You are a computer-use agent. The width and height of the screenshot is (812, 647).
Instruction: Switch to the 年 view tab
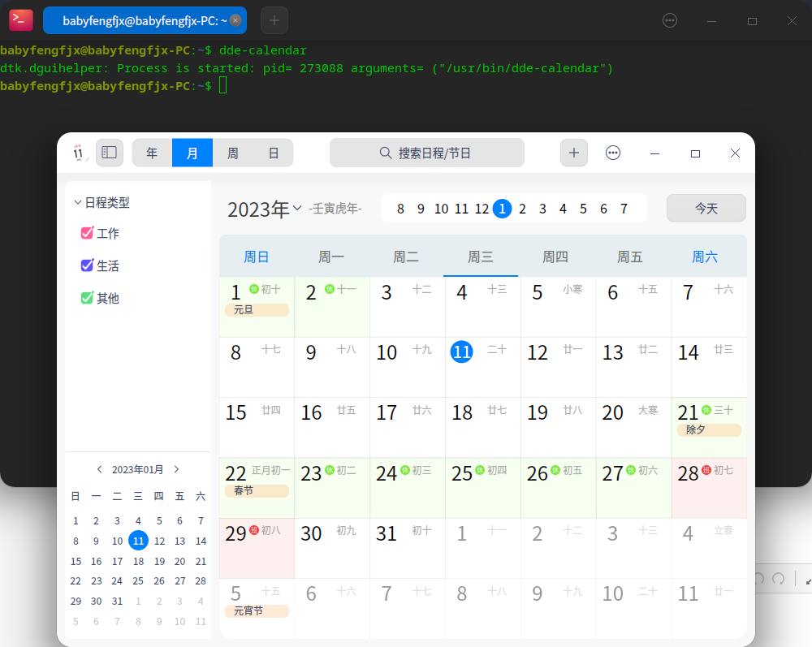coord(152,153)
